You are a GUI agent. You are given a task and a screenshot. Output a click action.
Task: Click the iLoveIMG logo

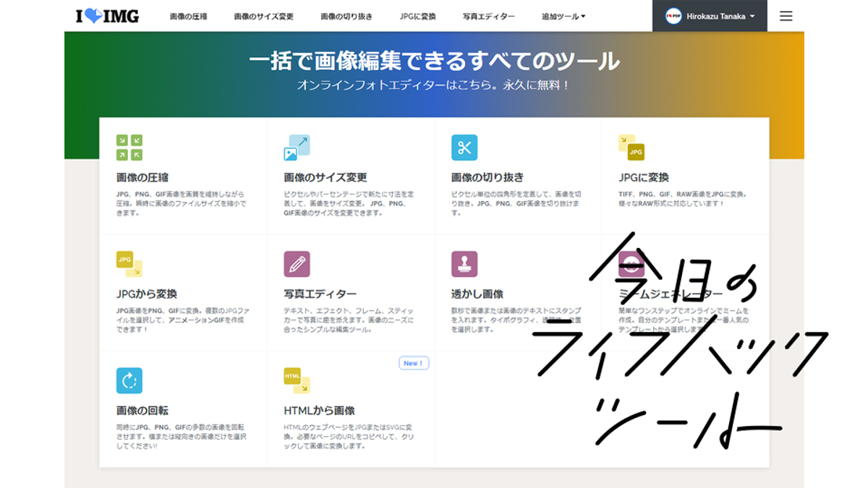click(x=107, y=16)
